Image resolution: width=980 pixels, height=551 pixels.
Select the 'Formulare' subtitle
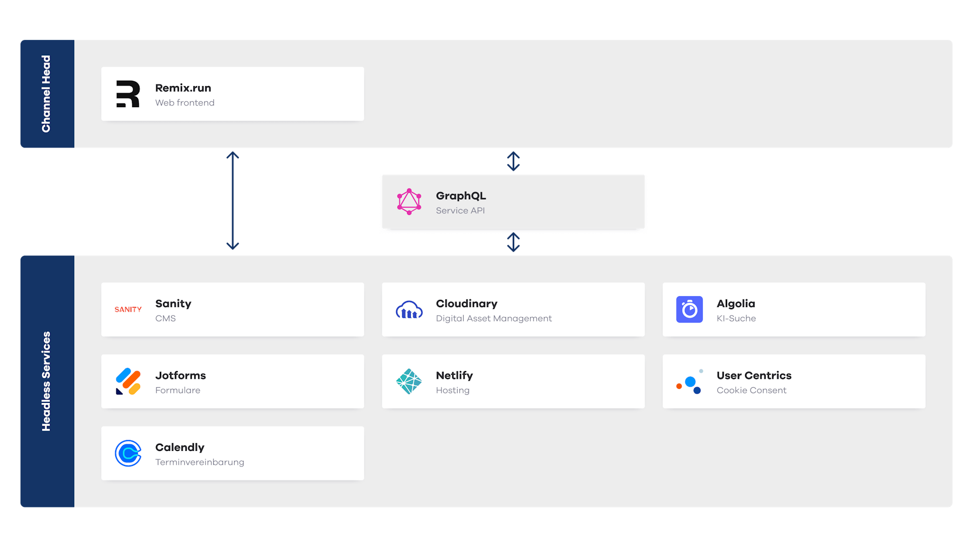click(x=178, y=390)
